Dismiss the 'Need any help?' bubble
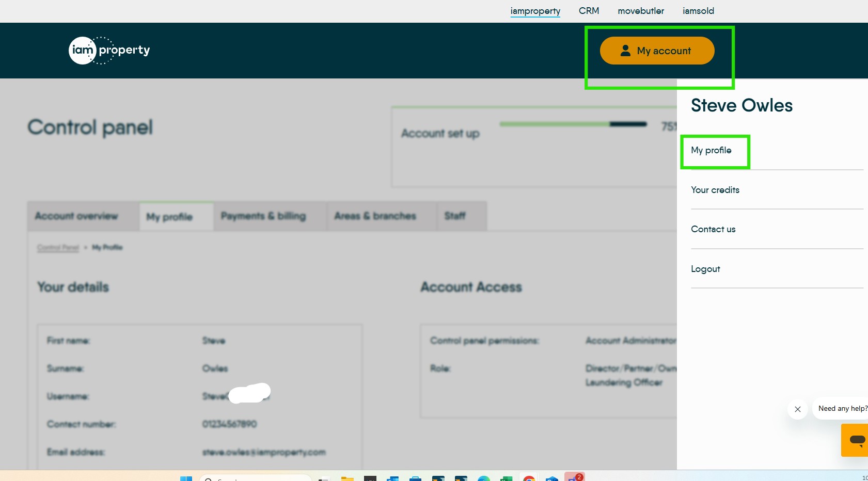Image resolution: width=868 pixels, height=481 pixels. 798,409
